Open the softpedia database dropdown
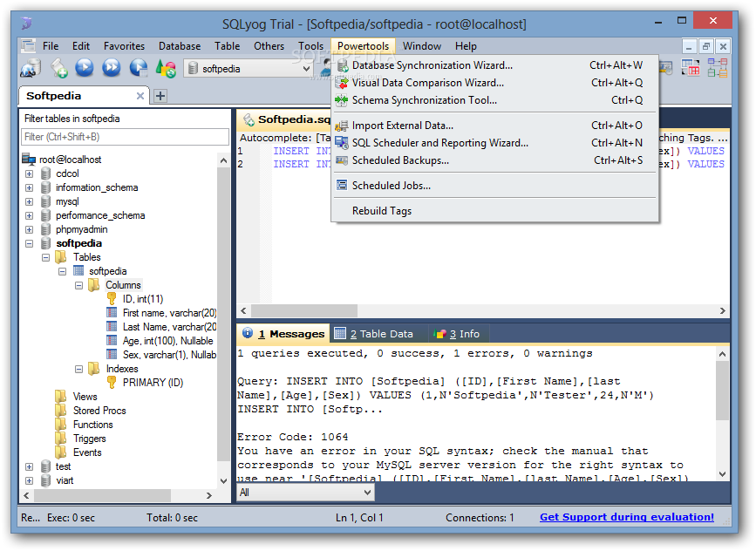 click(x=306, y=69)
